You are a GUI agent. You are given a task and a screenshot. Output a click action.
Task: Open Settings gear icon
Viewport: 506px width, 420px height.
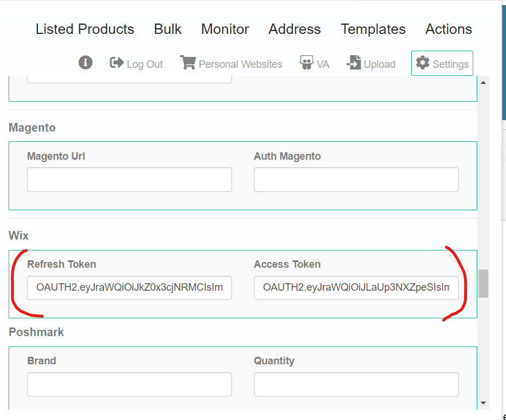(422, 63)
